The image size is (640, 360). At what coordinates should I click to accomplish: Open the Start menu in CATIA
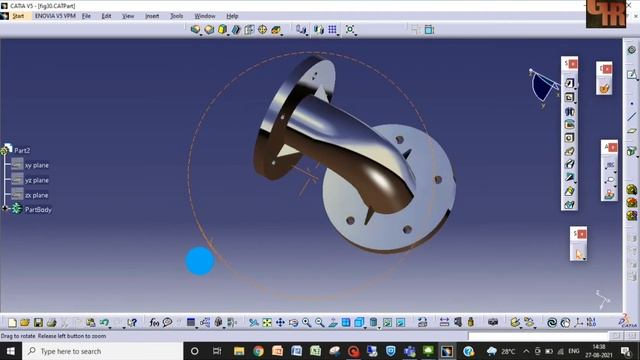[18, 16]
